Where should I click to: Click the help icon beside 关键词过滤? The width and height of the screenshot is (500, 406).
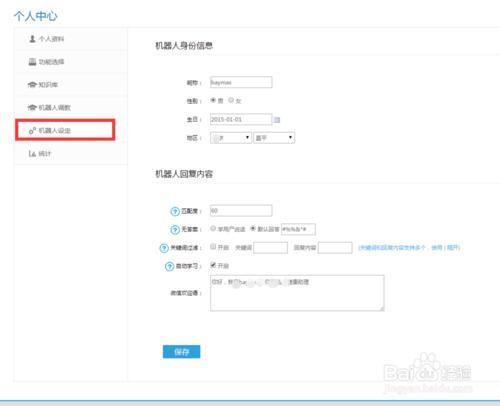point(164,248)
